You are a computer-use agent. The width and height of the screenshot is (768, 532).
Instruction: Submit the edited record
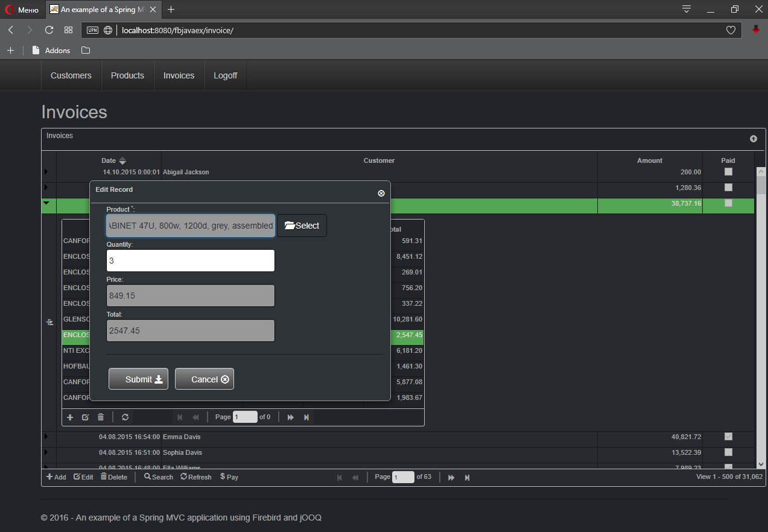click(x=138, y=379)
